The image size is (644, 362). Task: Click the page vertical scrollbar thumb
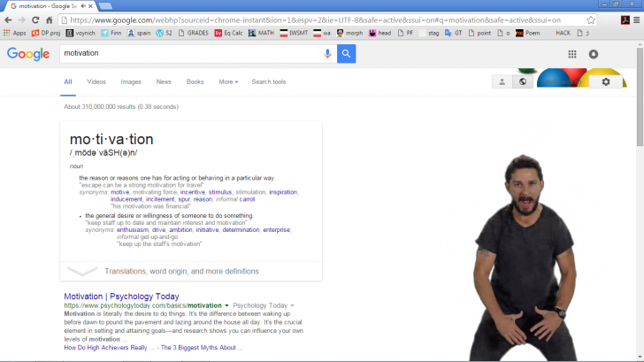640,96
